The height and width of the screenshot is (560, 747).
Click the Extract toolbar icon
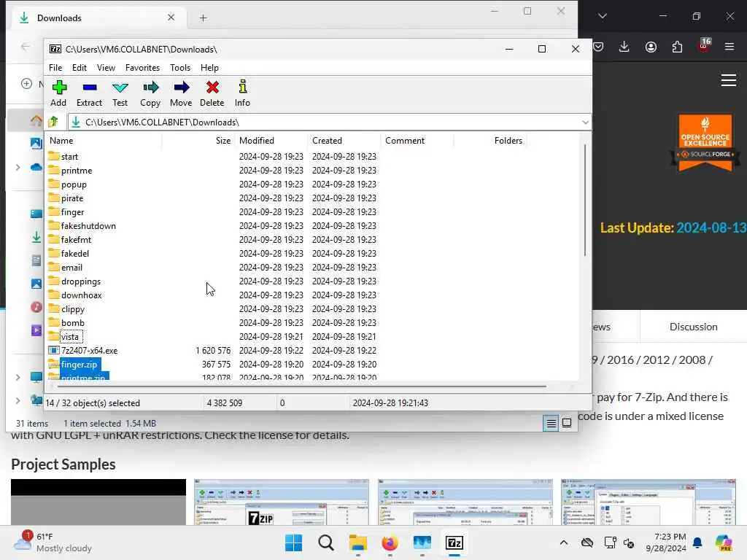click(89, 93)
